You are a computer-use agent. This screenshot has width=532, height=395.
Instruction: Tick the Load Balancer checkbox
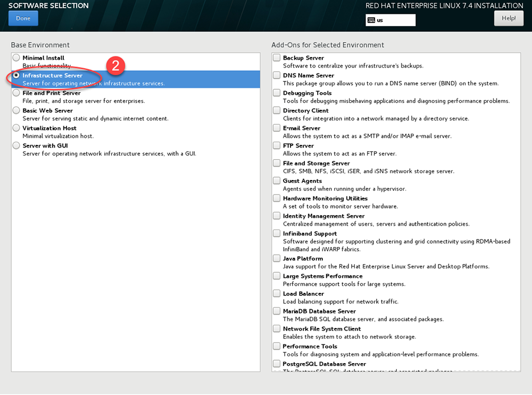coord(277,293)
